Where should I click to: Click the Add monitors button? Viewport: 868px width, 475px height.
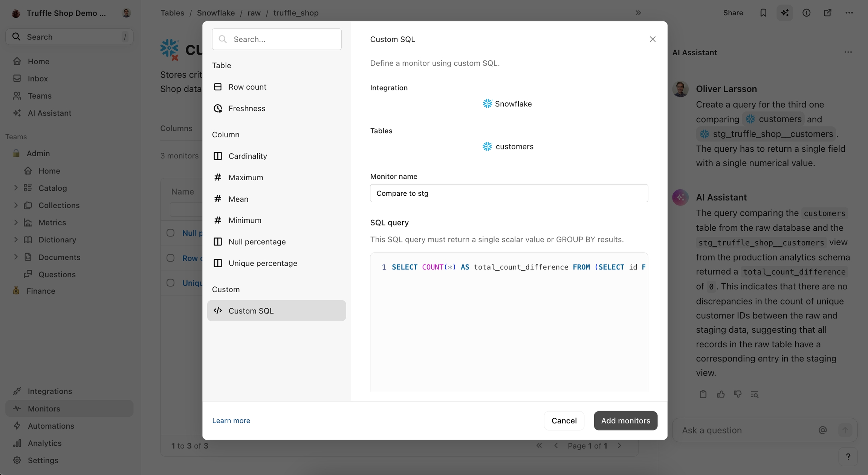click(625, 420)
